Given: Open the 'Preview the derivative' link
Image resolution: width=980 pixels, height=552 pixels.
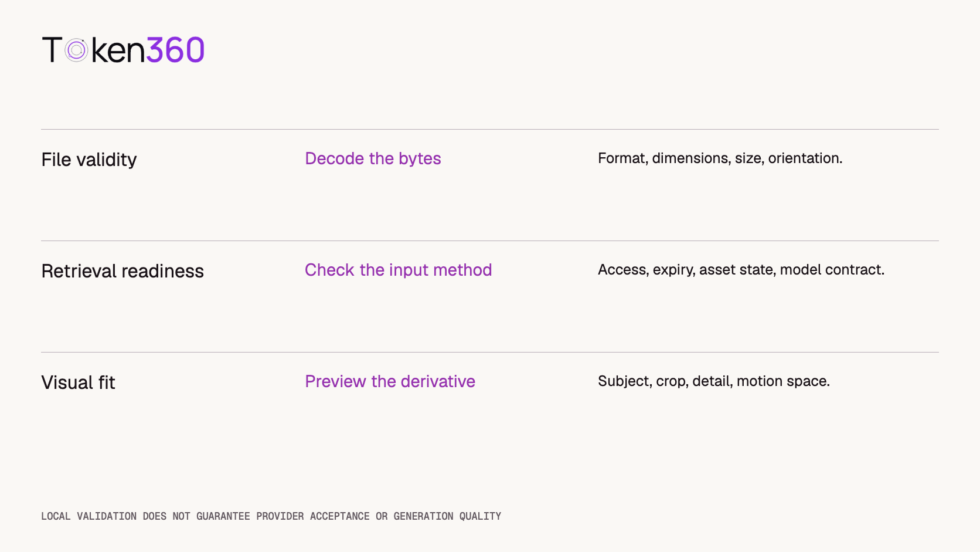Looking at the screenshot, I should pos(390,381).
